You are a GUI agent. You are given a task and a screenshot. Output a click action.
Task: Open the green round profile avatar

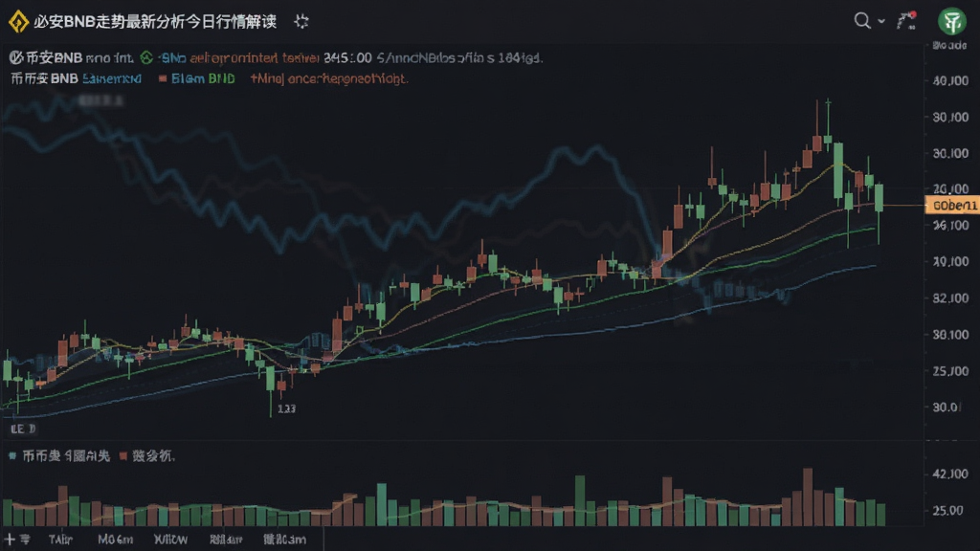coord(952,22)
